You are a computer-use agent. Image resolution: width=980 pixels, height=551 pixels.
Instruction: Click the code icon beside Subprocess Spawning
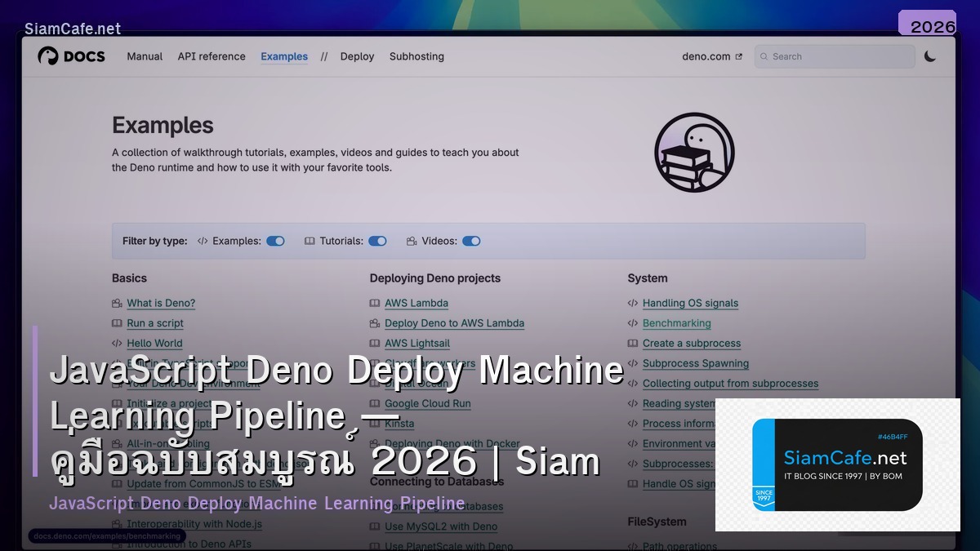(x=634, y=363)
